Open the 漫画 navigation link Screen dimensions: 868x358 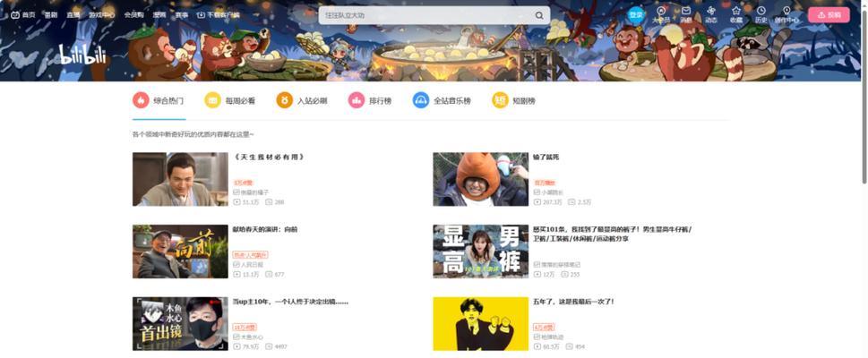pos(159,15)
